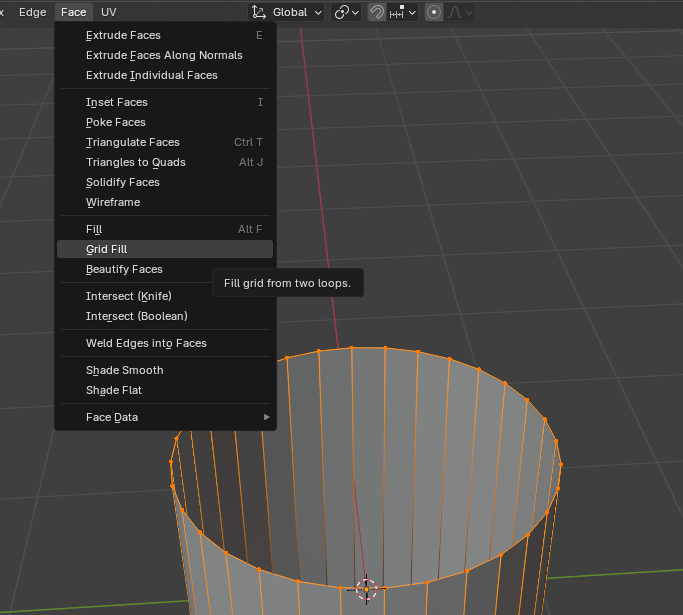Select Triangulate Faces
This screenshot has height=615, width=683.
click(x=165, y=142)
